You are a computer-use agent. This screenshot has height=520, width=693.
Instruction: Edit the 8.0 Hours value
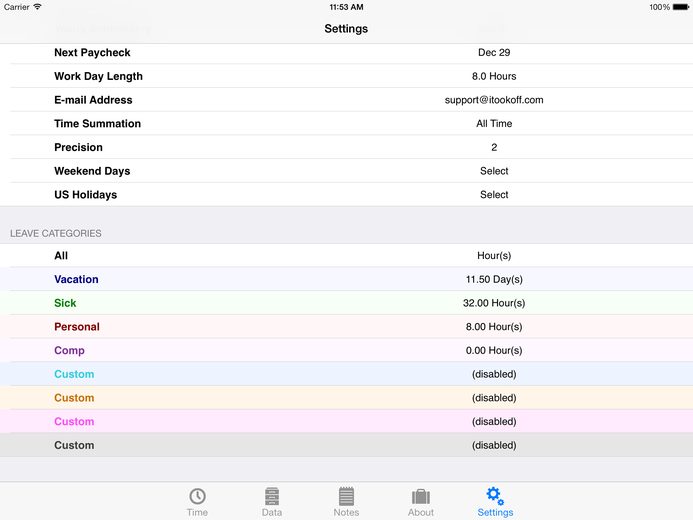click(x=494, y=76)
